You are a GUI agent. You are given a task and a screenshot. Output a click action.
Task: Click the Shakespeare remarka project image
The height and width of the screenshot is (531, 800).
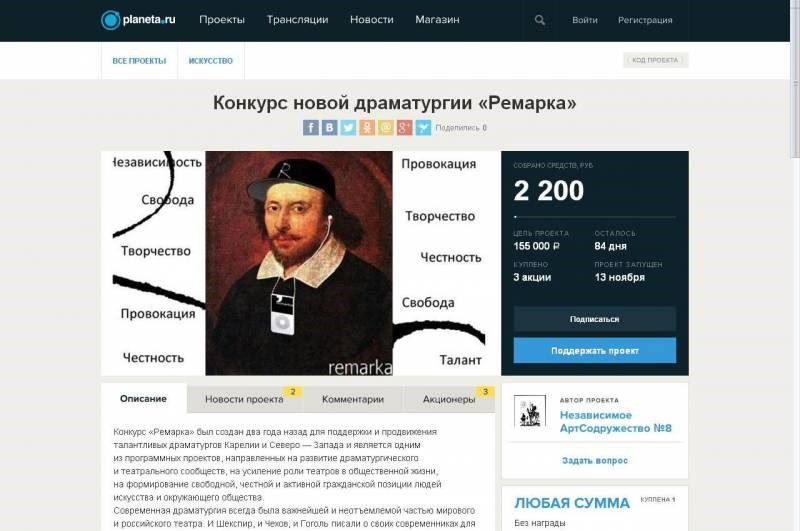pyautogui.click(x=299, y=263)
